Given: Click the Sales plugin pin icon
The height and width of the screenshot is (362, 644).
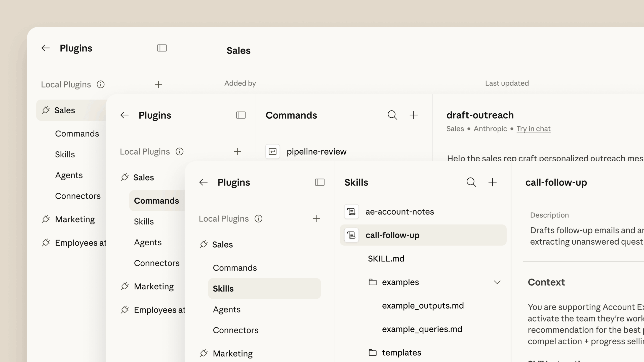Looking at the screenshot, I should (x=203, y=244).
